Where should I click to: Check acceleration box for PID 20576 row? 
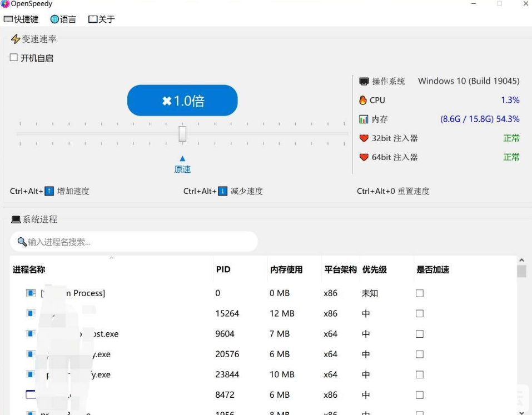pos(420,354)
